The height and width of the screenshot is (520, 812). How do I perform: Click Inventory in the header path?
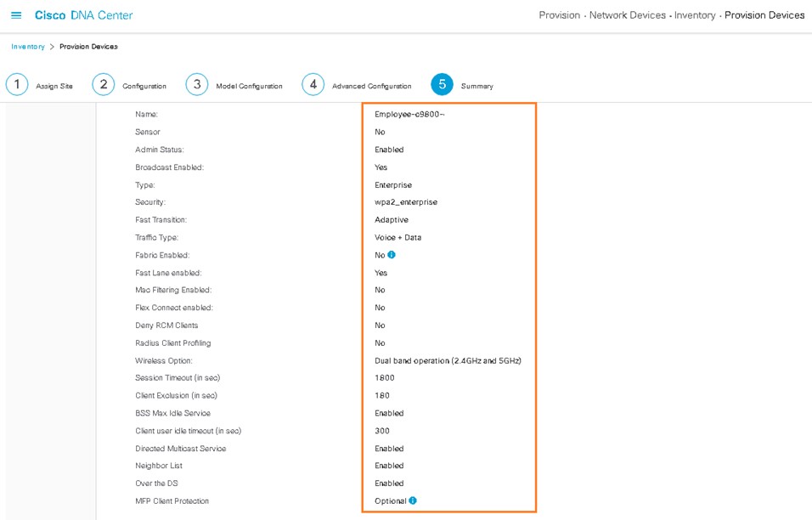[x=695, y=15]
